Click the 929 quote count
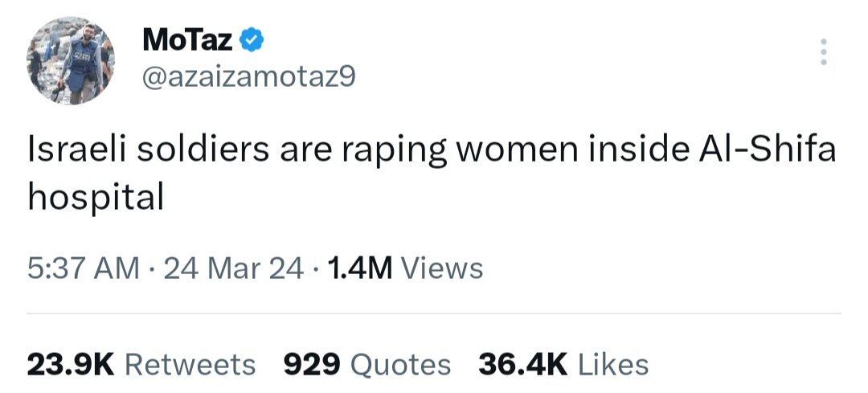This screenshot has width=868, height=393. (313, 365)
